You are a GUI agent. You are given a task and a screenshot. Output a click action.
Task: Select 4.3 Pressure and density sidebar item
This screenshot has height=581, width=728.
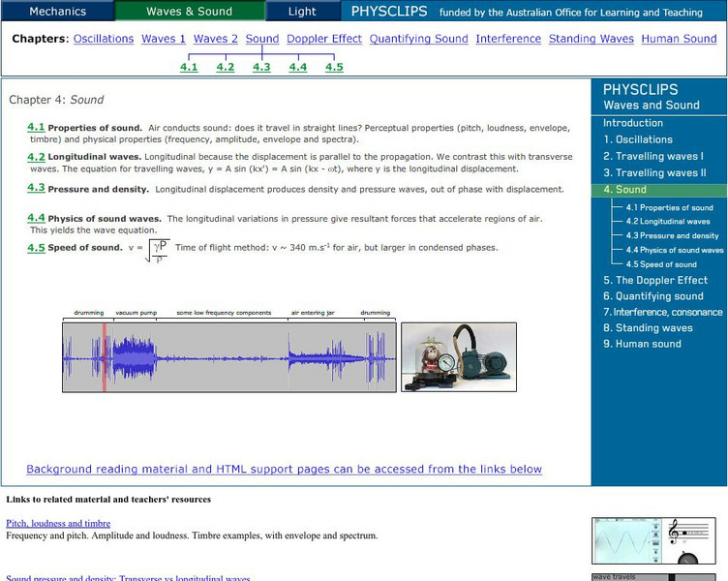[672, 236]
